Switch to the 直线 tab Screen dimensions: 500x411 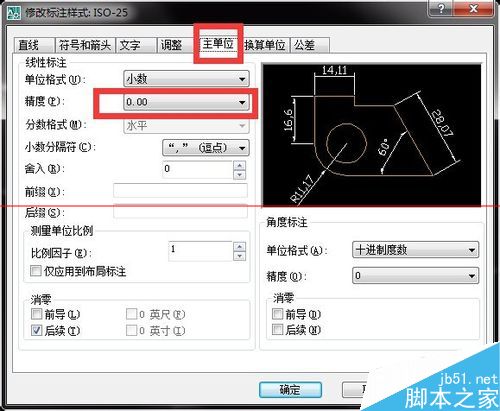(x=34, y=45)
